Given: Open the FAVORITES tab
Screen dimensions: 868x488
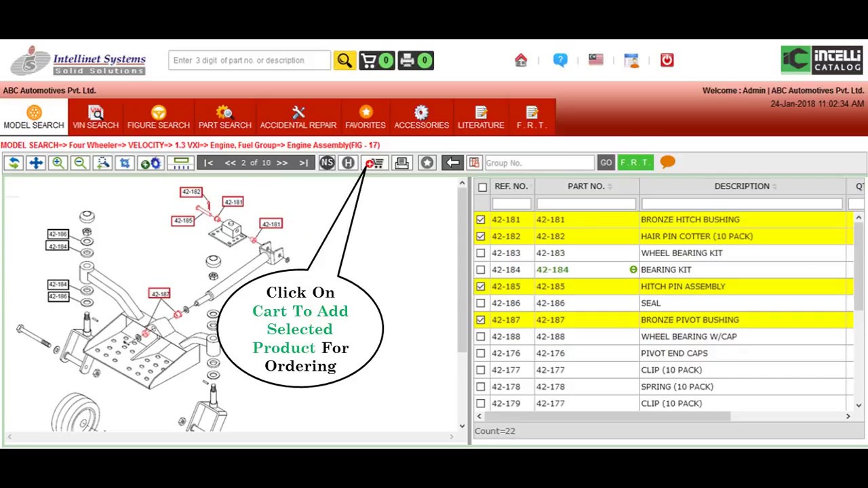Looking at the screenshot, I should (x=366, y=117).
